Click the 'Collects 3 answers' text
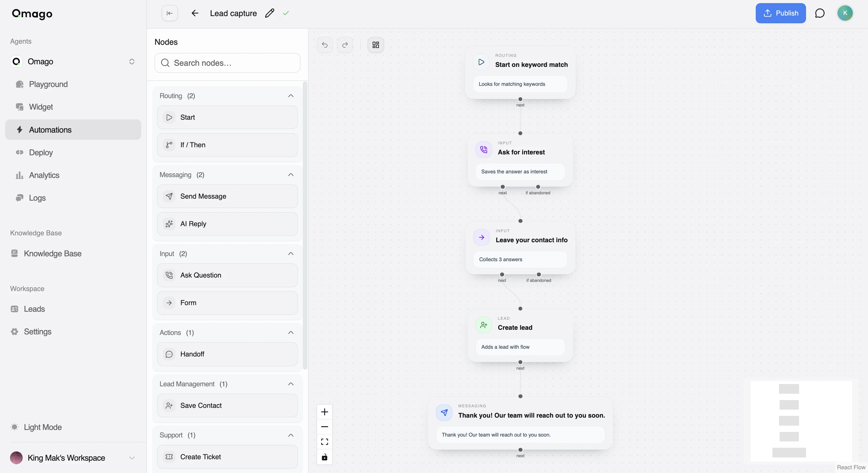The height and width of the screenshot is (473, 868). point(500,259)
